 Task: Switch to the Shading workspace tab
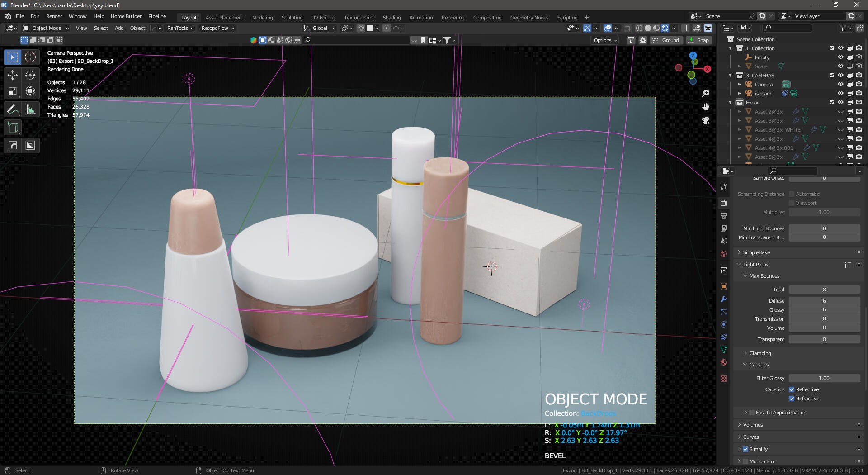(392, 17)
